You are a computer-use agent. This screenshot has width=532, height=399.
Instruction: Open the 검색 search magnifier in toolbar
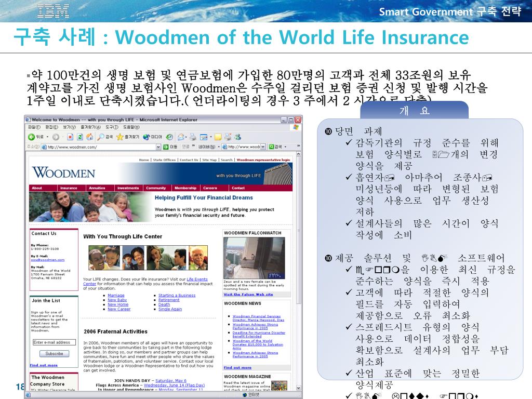click(x=105, y=137)
